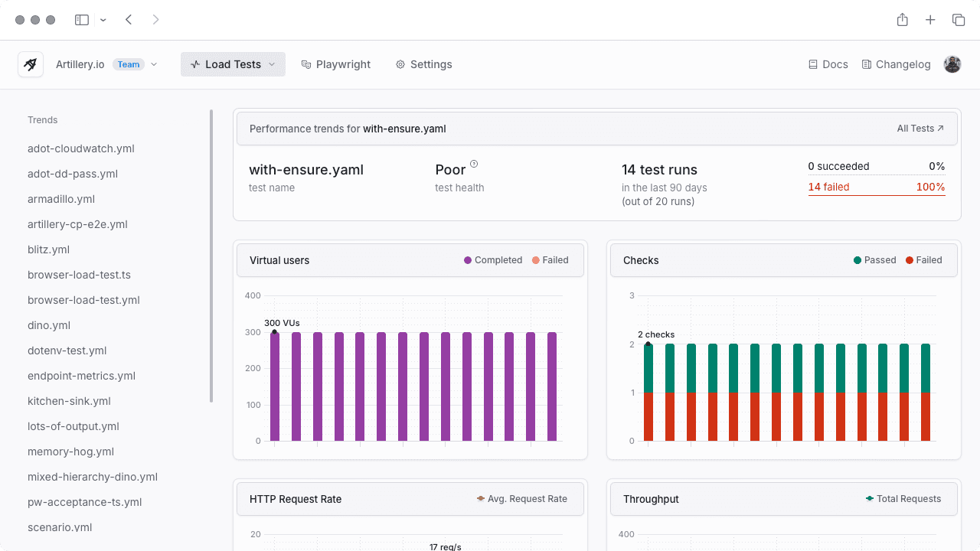
Task: Select dino.yml in the Trends sidebar
Action: [x=48, y=324]
